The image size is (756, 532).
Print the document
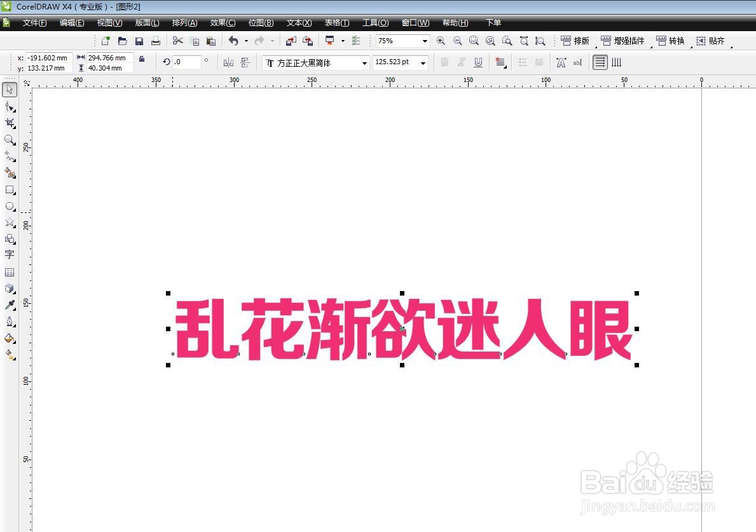tap(155, 41)
